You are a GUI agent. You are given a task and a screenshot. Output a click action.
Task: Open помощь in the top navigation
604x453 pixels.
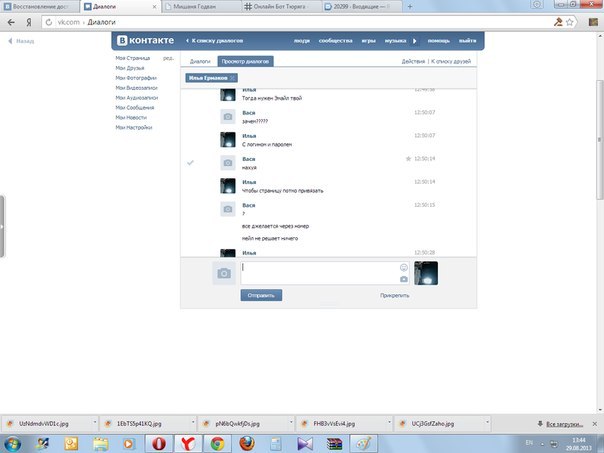coord(439,41)
